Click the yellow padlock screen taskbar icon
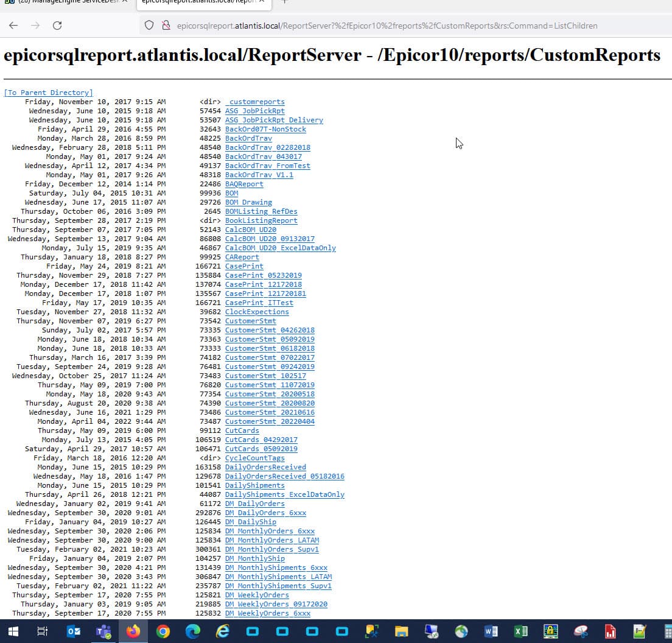Viewport: 672px width, 643px height. 551,631
